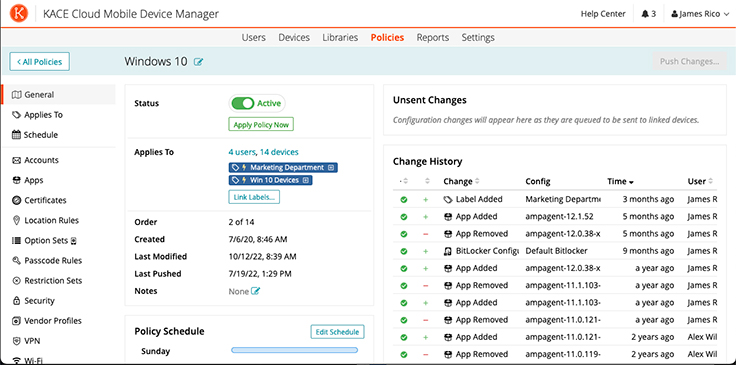
Task: Switch to the Devices tab
Action: tap(294, 38)
